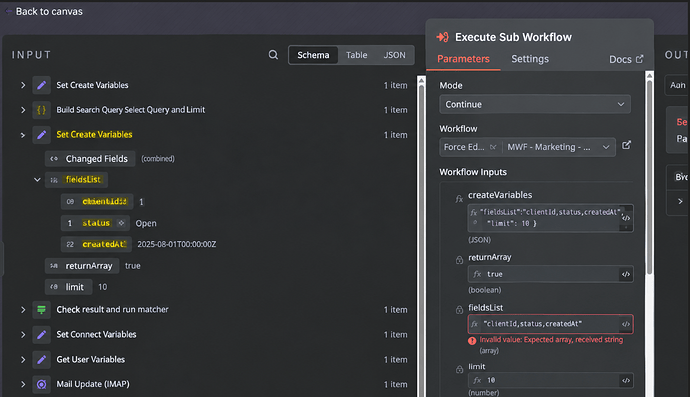The height and width of the screenshot is (397, 690).
Task: Click the chevron in the output panel
Action: (x=680, y=201)
